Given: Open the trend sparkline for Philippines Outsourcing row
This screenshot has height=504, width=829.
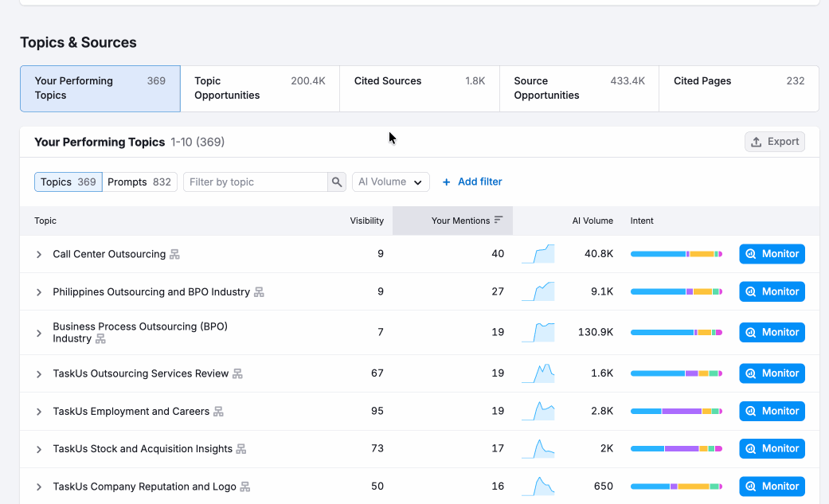Looking at the screenshot, I should (538, 291).
